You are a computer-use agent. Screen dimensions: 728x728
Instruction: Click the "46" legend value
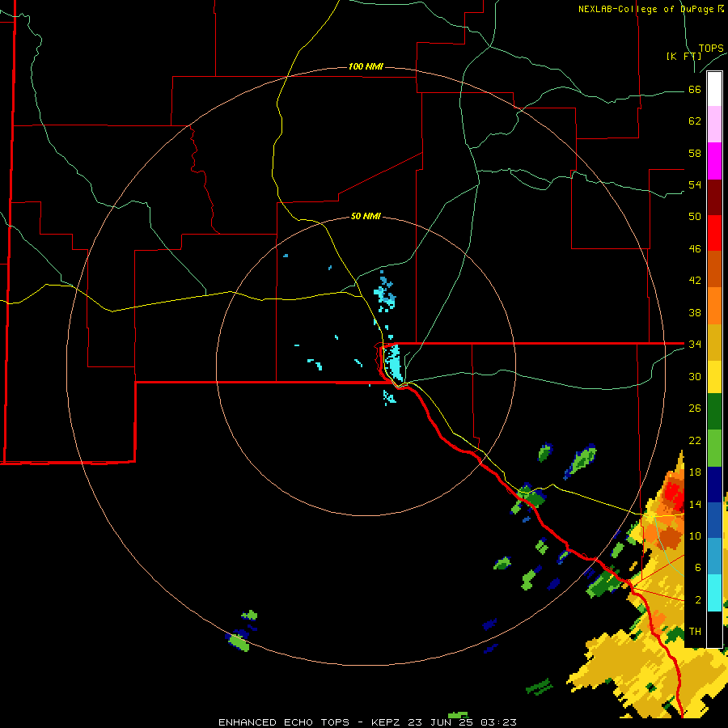[695, 249]
